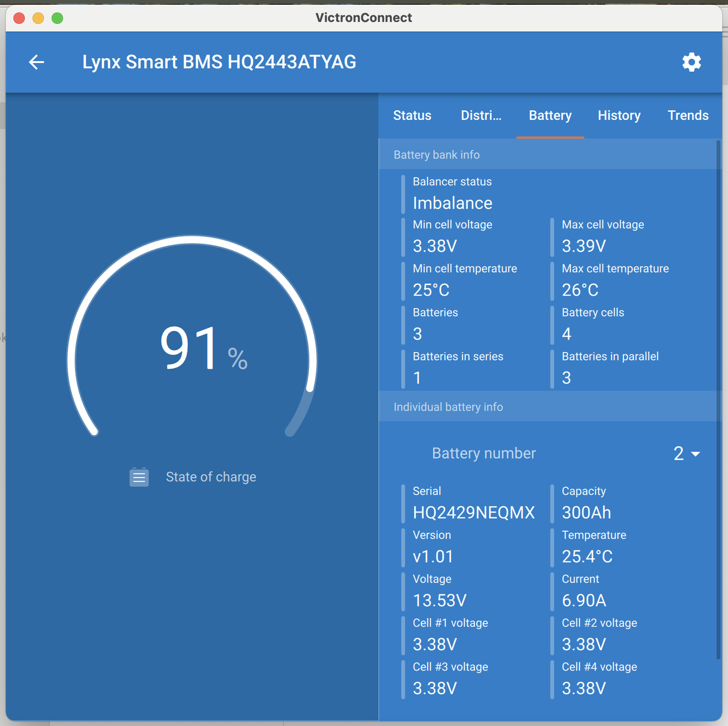Click the Individual battery info section header
728x726 pixels.
click(550, 407)
